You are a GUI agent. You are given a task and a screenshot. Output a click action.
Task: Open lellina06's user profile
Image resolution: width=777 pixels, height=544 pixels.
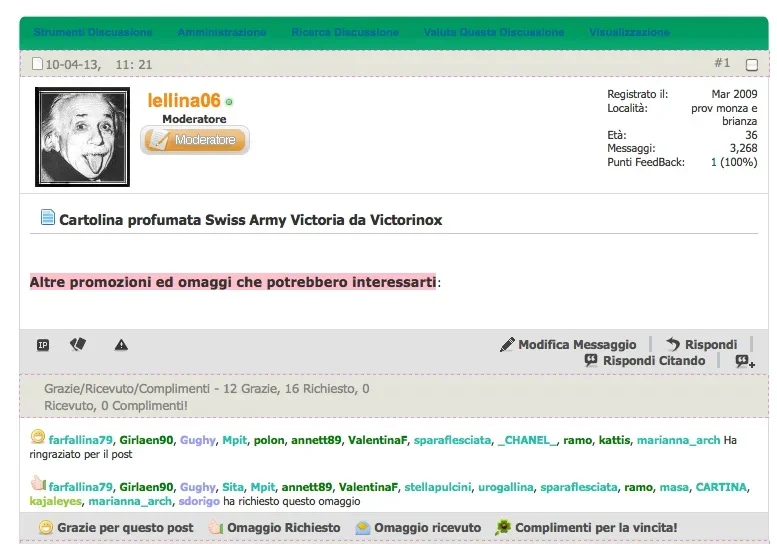click(x=184, y=101)
